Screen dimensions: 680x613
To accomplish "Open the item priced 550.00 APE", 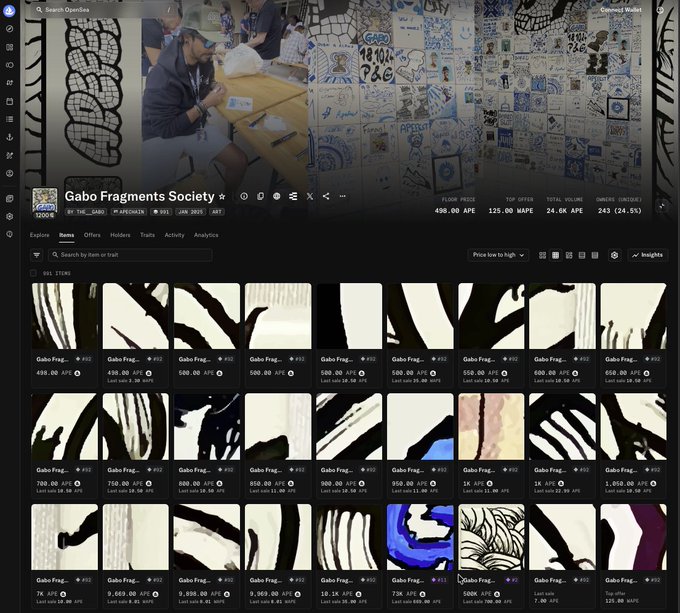I will click(x=491, y=334).
